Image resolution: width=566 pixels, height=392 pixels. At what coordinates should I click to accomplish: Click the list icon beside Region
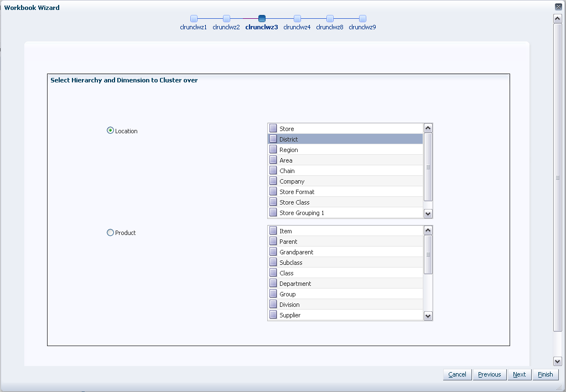273,149
